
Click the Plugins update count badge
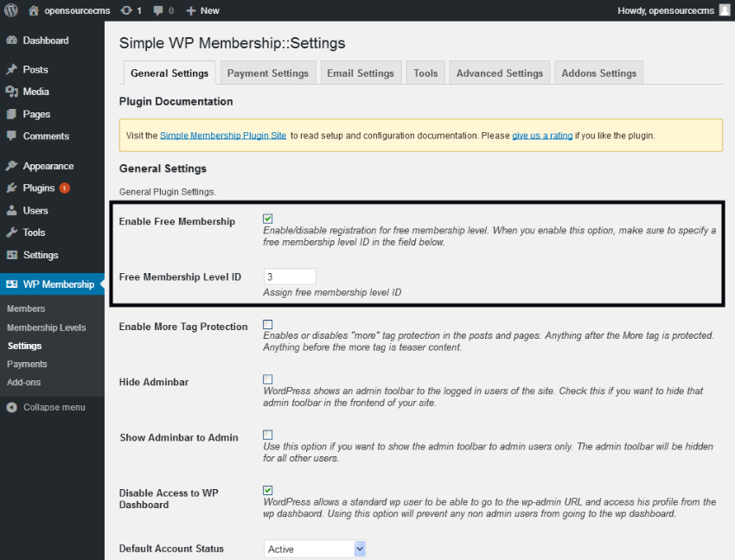click(65, 188)
